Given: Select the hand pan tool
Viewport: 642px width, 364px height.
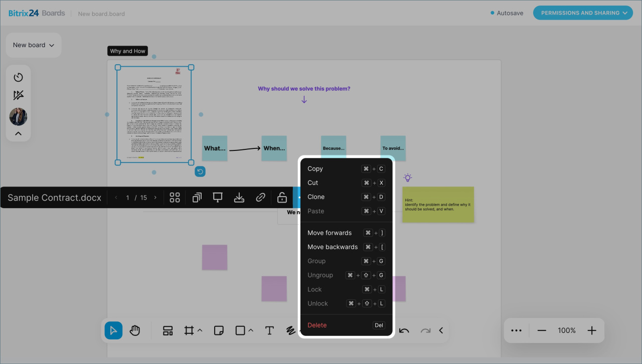Looking at the screenshot, I should pos(134,330).
